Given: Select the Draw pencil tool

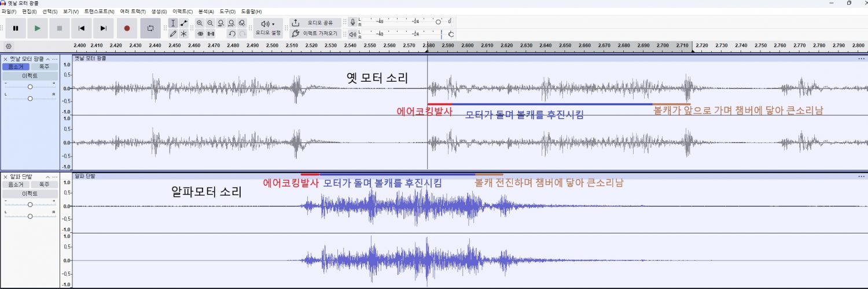Looking at the screenshot, I should (173, 34).
